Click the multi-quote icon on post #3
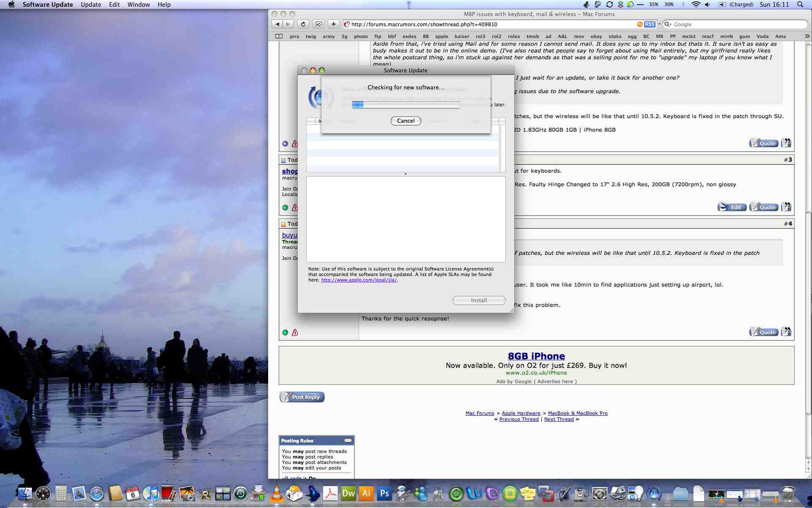This screenshot has width=812, height=508. pyautogui.click(x=786, y=207)
